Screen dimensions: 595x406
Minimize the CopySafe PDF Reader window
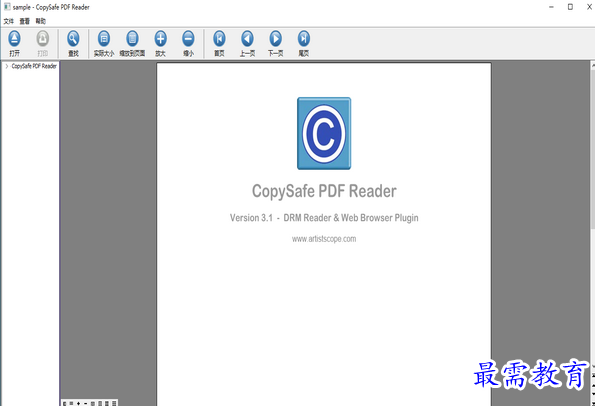point(551,7)
